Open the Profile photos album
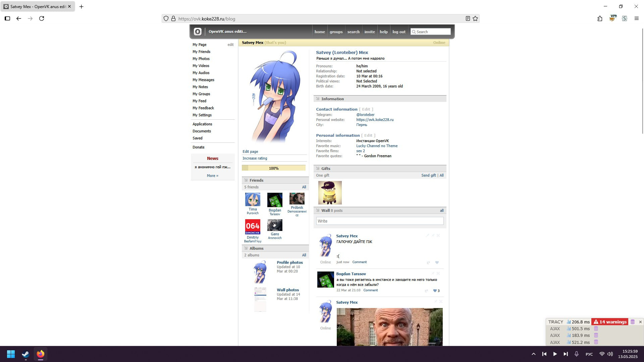This screenshot has width=644, height=362. (x=290, y=262)
